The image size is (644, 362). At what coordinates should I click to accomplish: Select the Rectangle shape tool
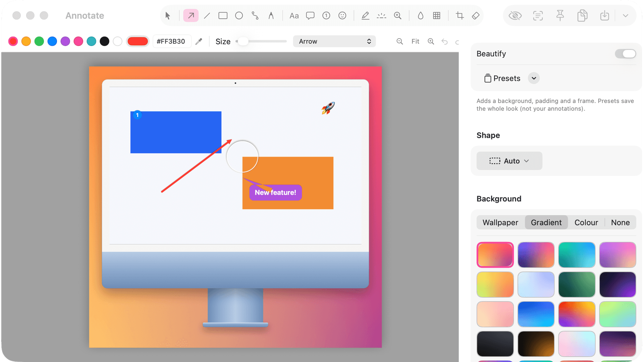223,16
